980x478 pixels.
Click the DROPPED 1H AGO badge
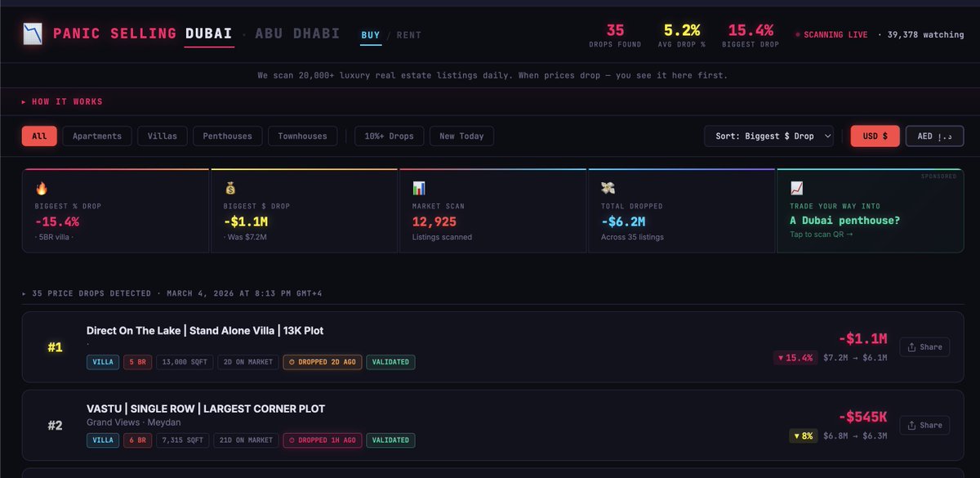coord(322,440)
